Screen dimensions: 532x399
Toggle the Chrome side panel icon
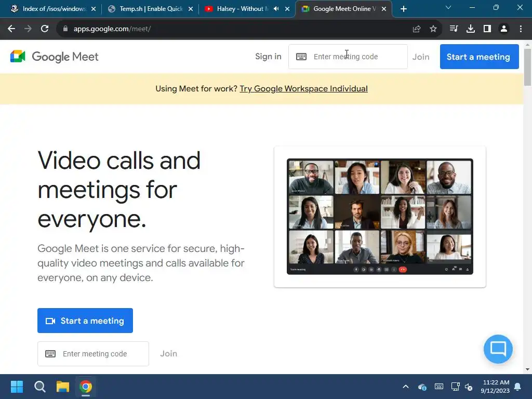coord(487,29)
